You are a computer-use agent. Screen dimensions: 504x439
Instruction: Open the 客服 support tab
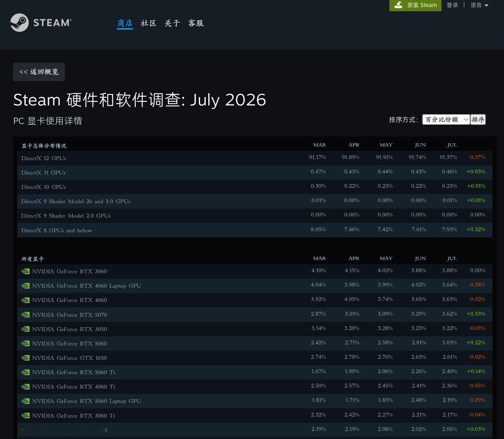pyautogui.click(x=196, y=23)
